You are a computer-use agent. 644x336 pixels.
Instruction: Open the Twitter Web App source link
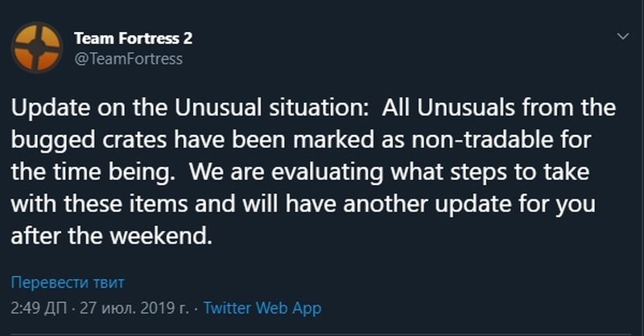(x=262, y=308)
